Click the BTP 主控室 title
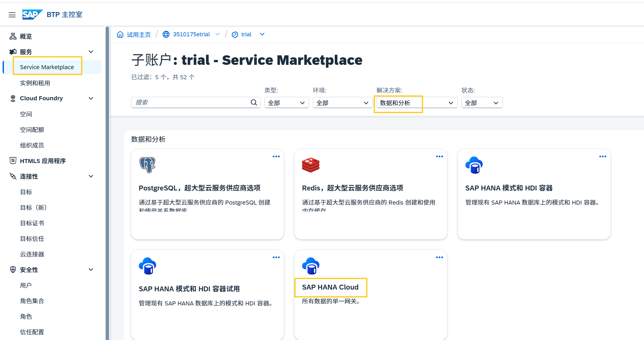This screenshot has height=340, width=644. 65,15
